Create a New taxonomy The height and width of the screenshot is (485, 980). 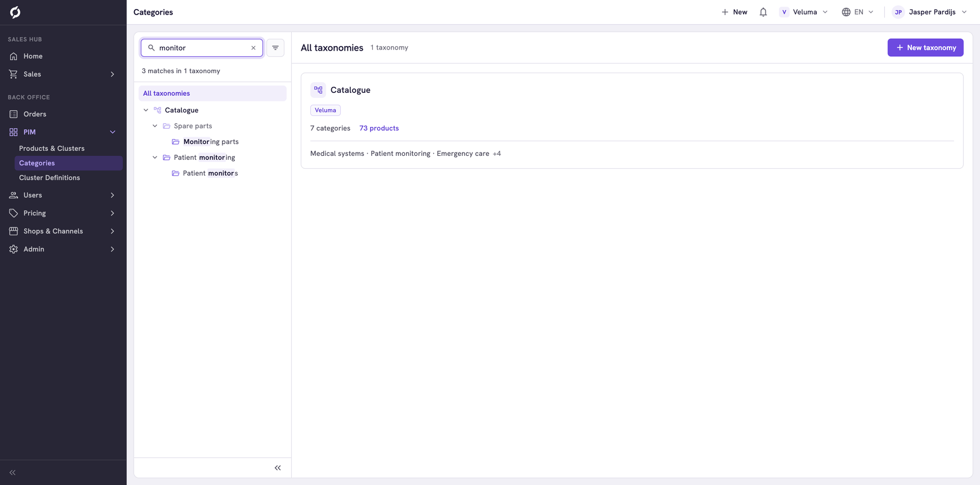point(925,48)
